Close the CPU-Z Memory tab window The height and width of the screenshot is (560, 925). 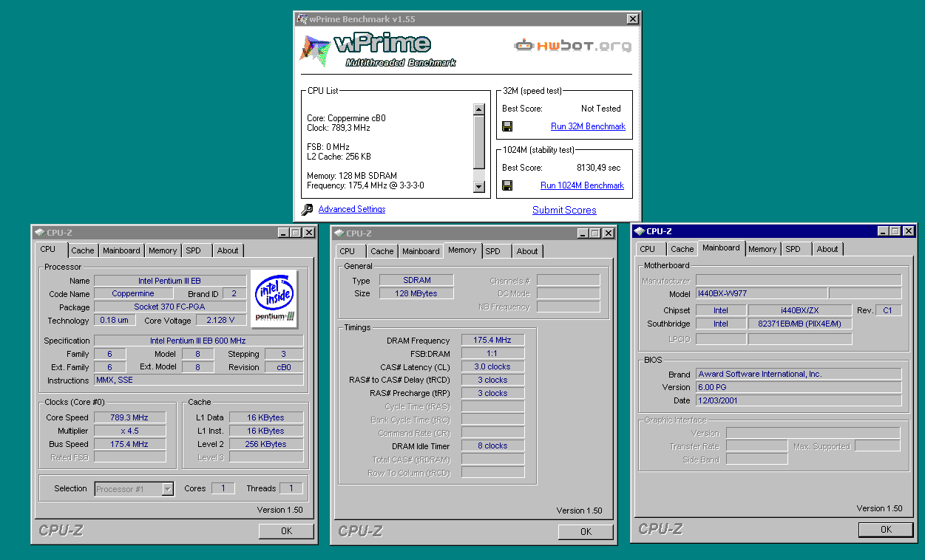pos(608,233)
